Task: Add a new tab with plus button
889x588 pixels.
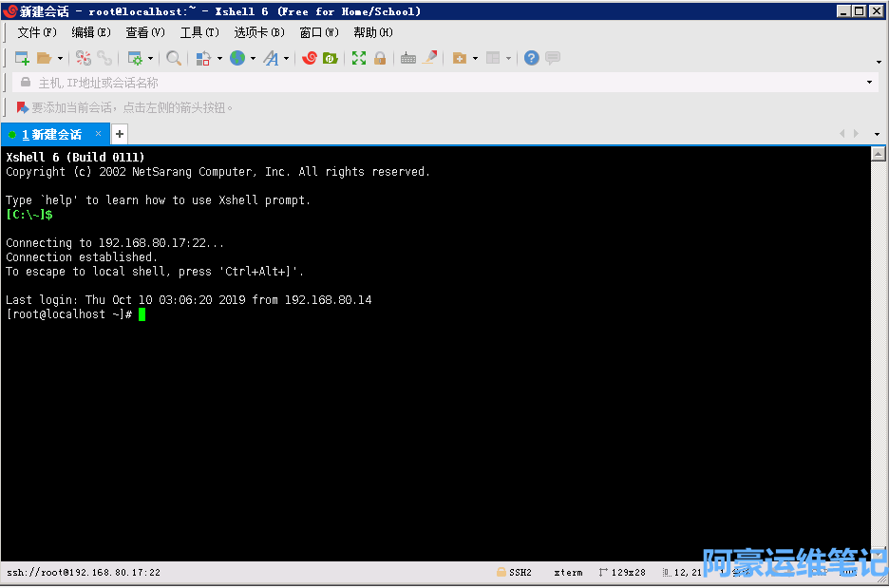Action: click(120, 134)
